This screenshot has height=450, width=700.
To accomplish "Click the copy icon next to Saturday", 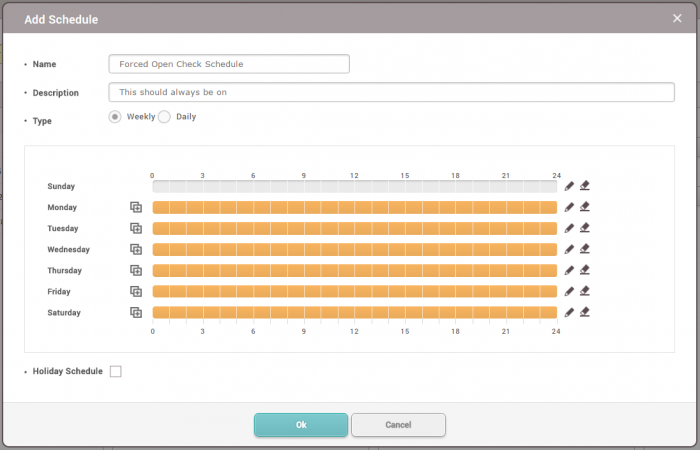I will point(136,312).
